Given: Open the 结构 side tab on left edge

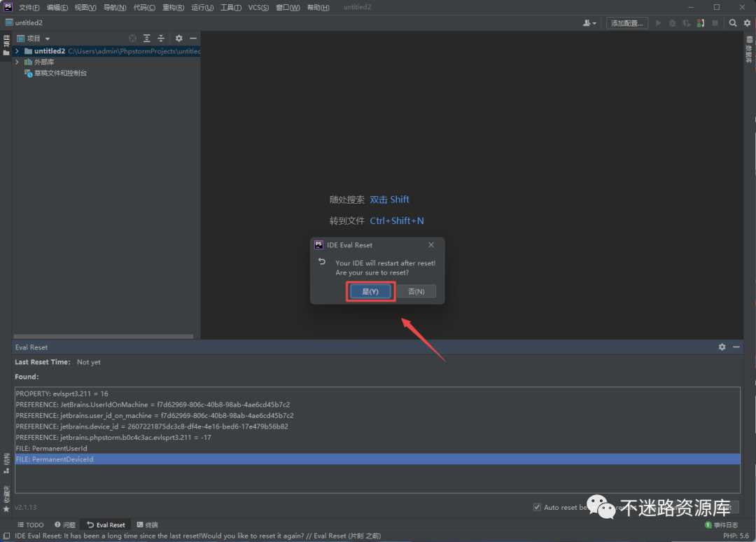Looking at the screenshot, I should pos(6,464).
